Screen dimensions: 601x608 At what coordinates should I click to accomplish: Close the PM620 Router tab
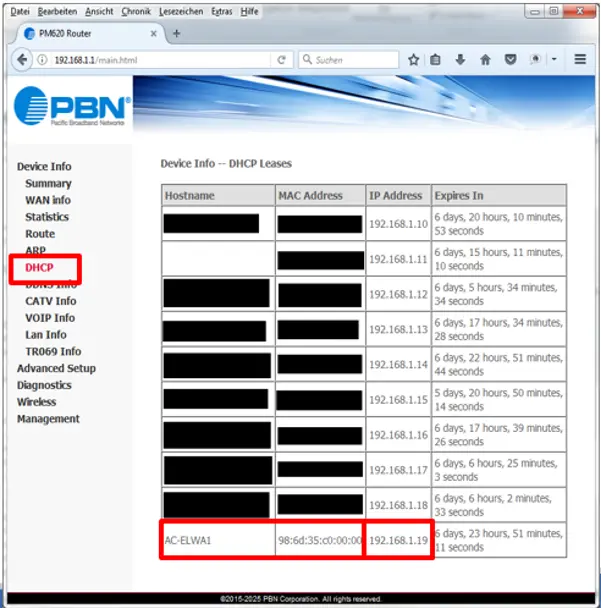coord(154,34)
